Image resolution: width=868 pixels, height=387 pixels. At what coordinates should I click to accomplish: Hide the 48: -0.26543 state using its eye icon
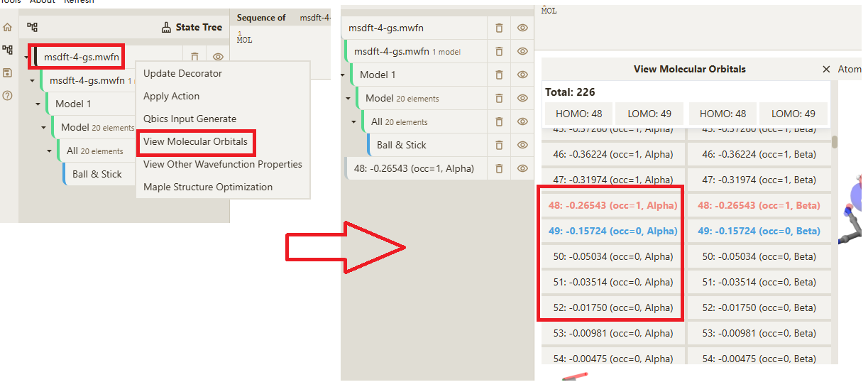[x=522, y=169]
